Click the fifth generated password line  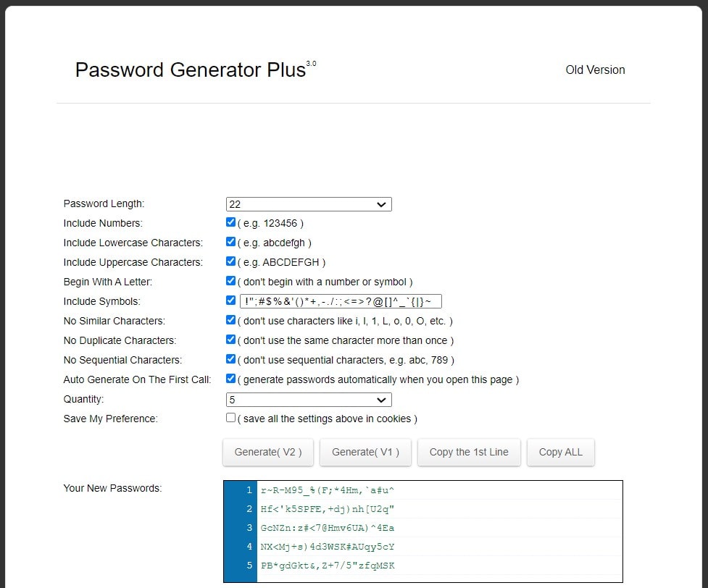click(x=328, y=566)
